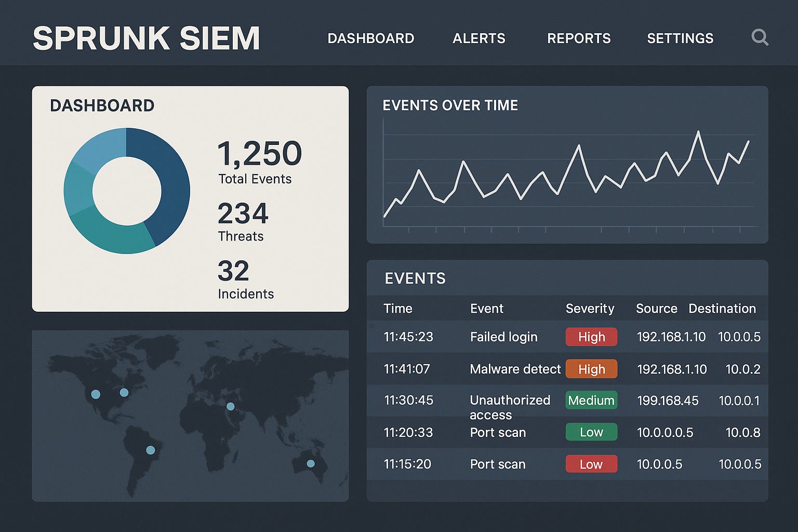798x532 pixels.
Task: Open SETTINGS in the top navigation
Action: (x=680, y=38)
